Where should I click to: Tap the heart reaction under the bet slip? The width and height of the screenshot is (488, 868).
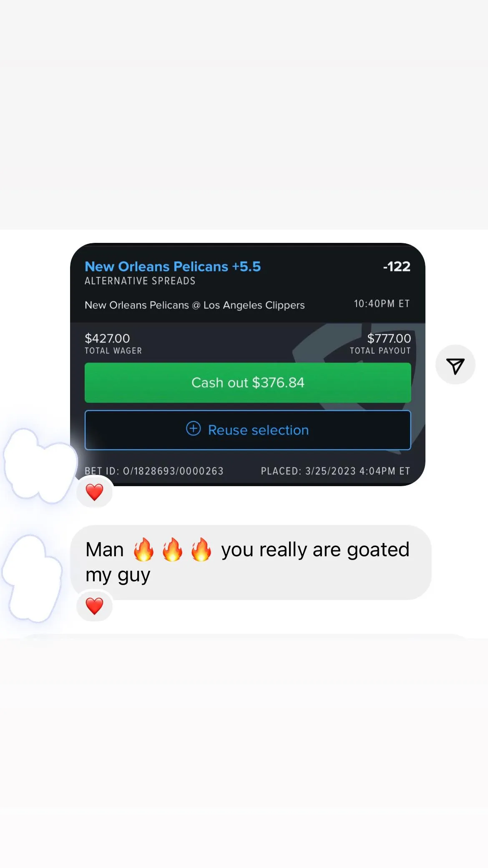pos(95,492)
